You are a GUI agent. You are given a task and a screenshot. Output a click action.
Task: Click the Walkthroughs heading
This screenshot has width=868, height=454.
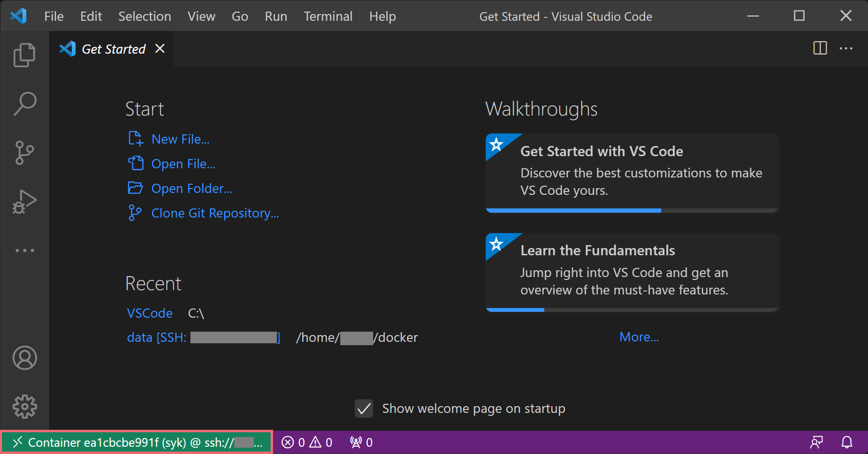541,109
